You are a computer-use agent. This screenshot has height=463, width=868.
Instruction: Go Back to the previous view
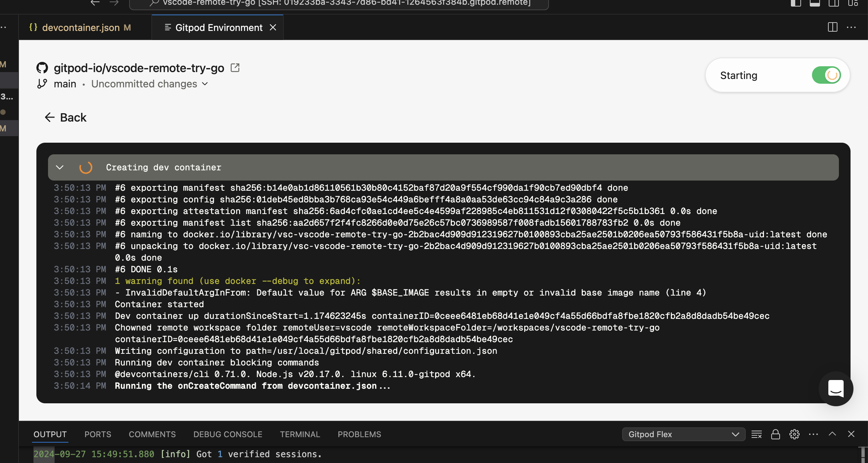pos(66,118)
